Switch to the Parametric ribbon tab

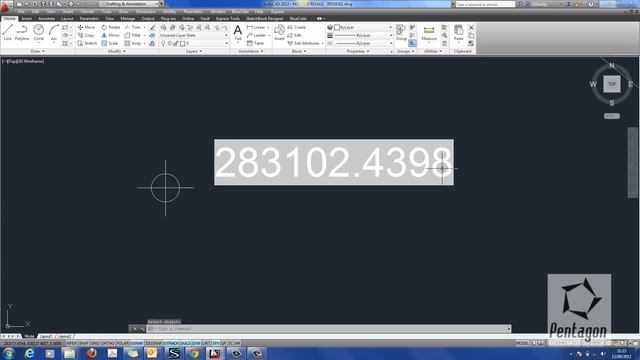(89, 18)
